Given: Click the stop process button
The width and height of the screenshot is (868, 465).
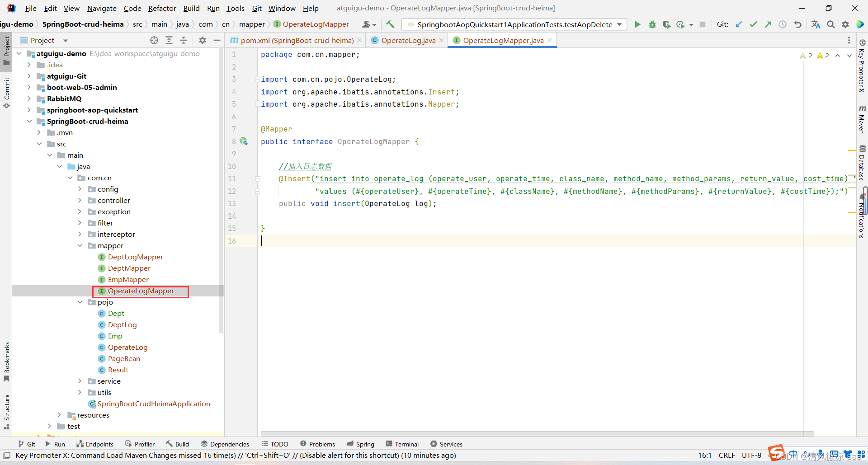Looking at the screenshot, I should tap(703, 24).
